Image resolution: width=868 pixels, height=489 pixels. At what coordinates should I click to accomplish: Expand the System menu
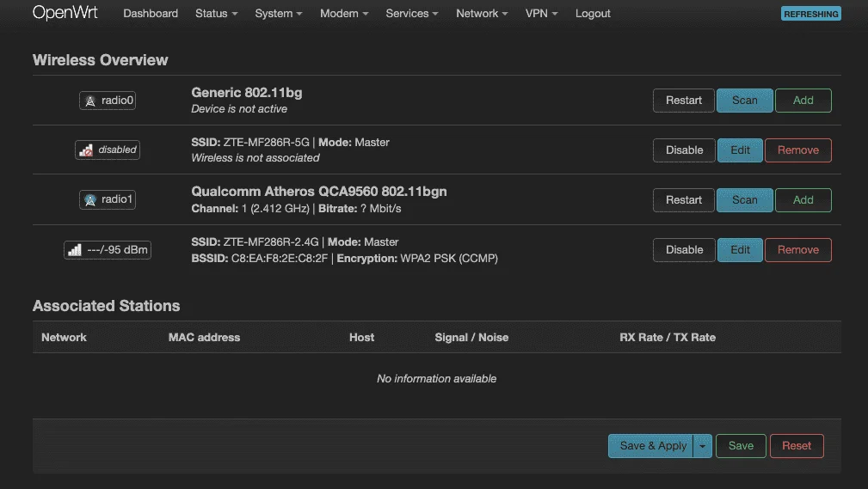click(279, 13)
